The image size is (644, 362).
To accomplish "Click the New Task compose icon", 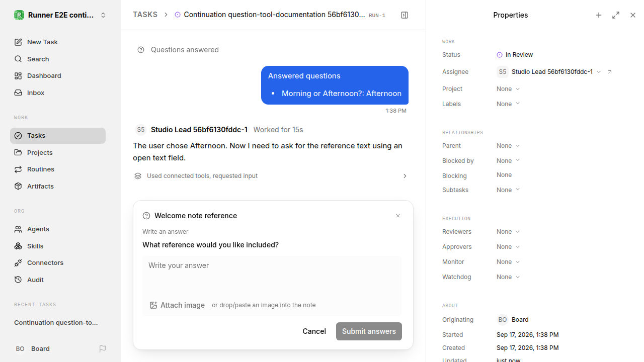I will click(18, 42).
